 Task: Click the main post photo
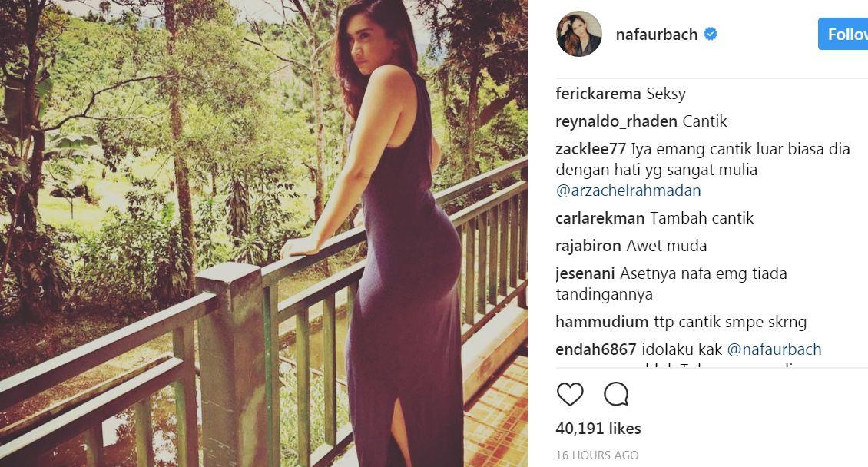coord(264,233)
